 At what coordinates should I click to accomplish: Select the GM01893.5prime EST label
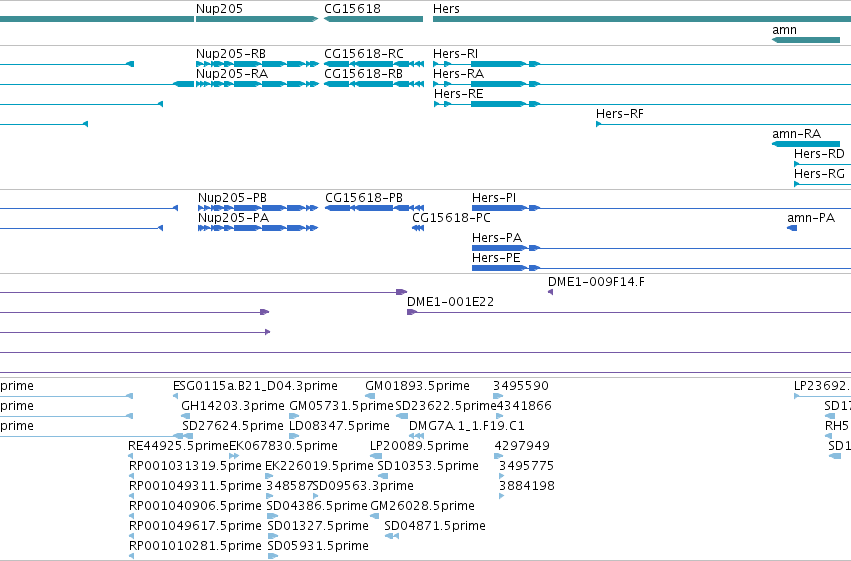(417, 386)
